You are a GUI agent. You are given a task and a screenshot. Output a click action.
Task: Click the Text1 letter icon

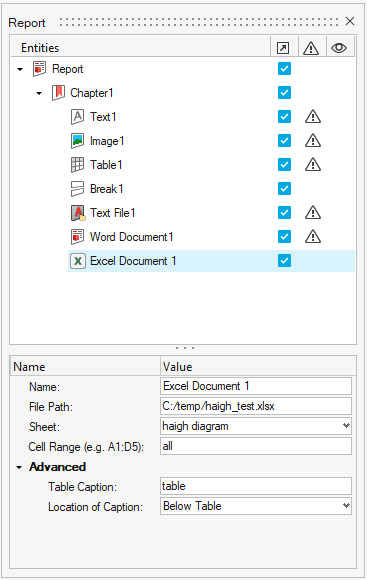pos(77,117)
